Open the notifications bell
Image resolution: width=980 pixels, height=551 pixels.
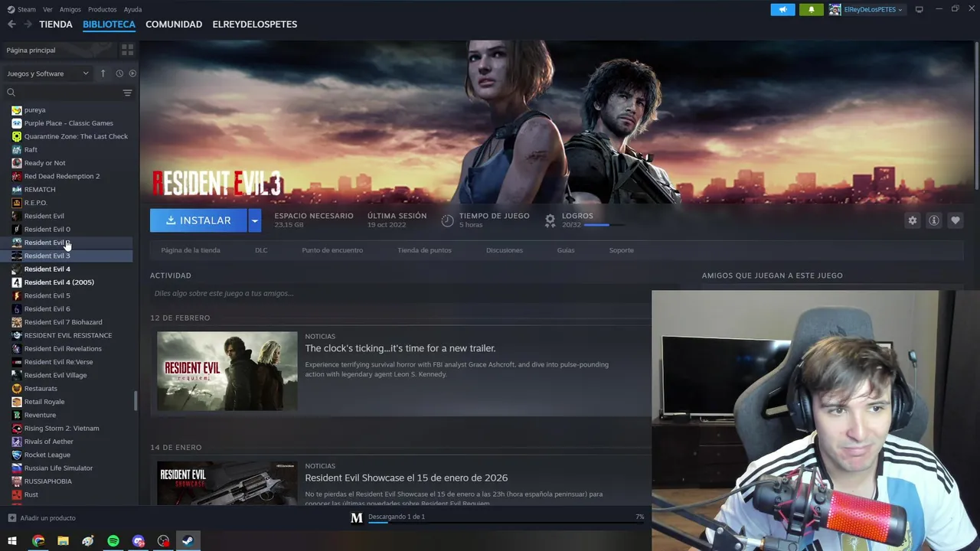(x=812, y=9)
